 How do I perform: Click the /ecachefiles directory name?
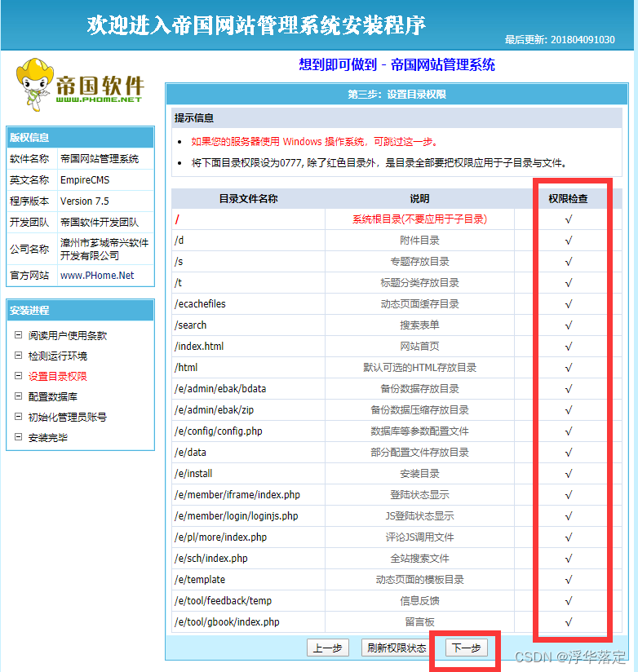click(200, 304)
